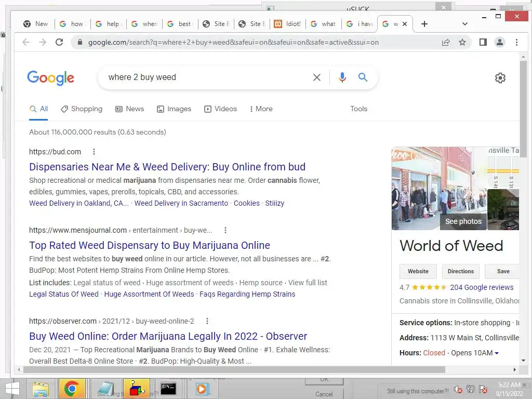The image size is (532, 399).
Task: Switch to the 'help' browser tab
Action: click(x=108, y=24)
